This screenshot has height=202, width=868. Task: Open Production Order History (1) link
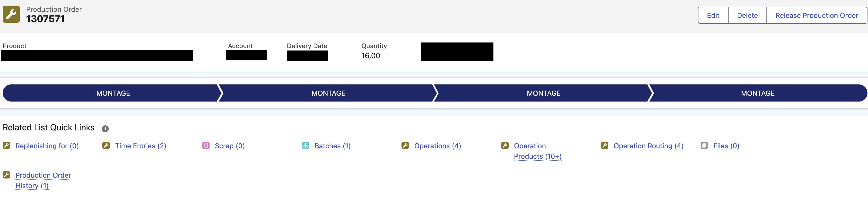[x=43, y=180]
